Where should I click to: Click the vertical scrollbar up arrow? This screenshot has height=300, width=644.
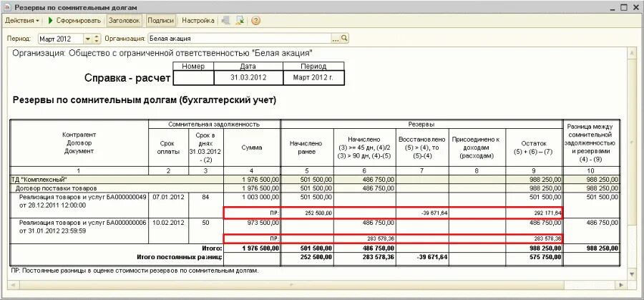click(x=633, y=52)
